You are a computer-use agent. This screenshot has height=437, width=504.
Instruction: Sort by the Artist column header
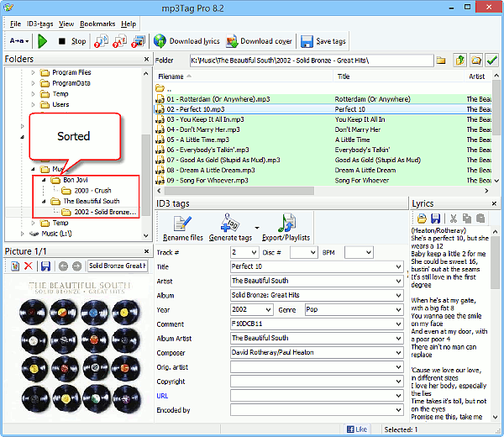point(478,76)
